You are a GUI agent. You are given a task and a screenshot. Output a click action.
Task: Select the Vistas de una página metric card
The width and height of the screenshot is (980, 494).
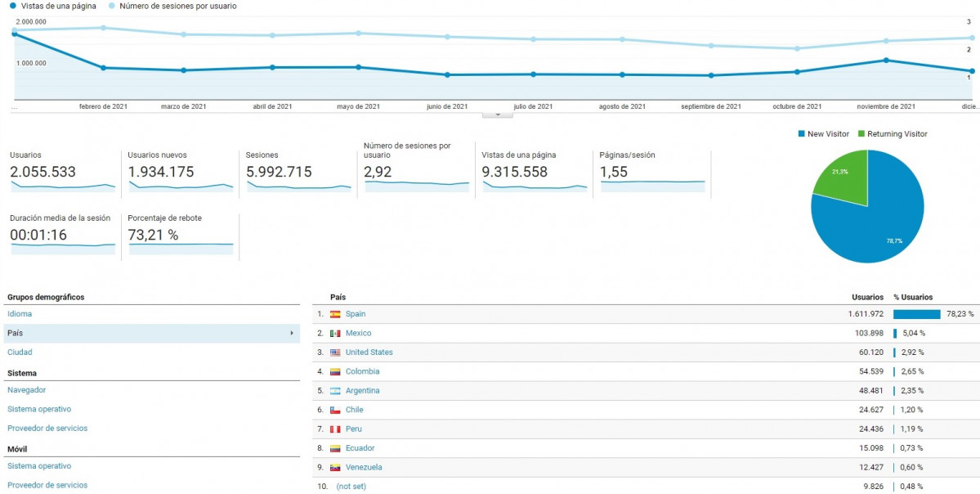535,174
